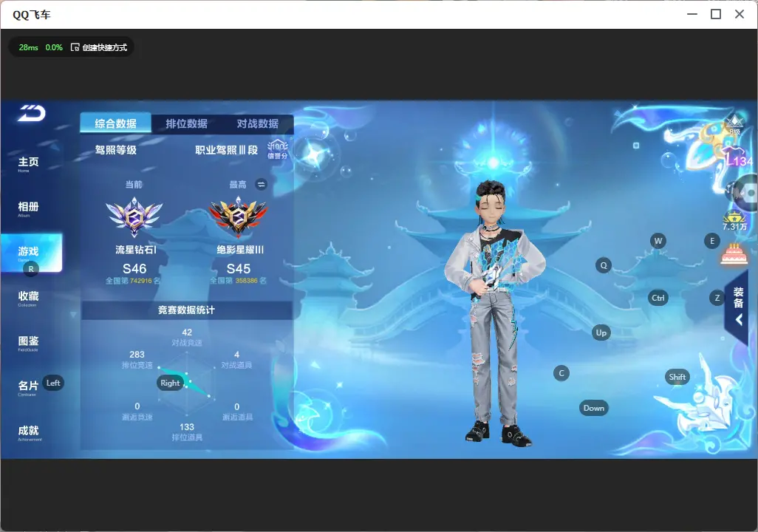Click the L134 level badge icon
Viewport: 758px width, 532px height.
(x=739, y=157)
